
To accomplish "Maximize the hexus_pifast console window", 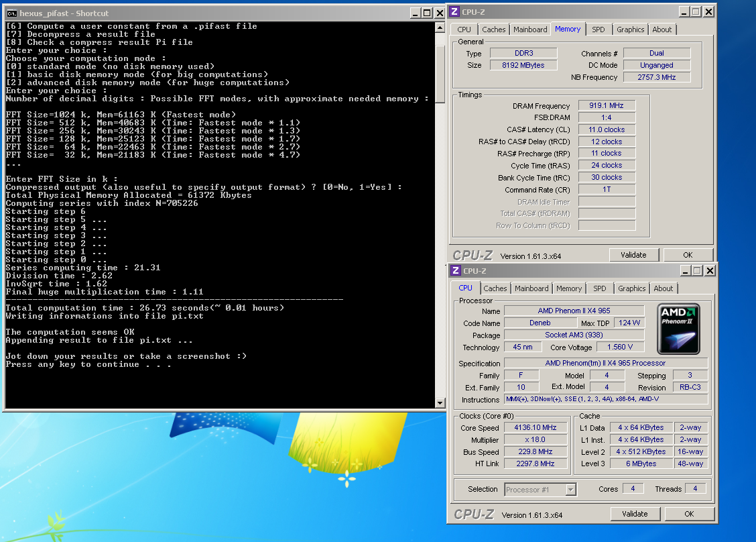I will coord(427,13).
